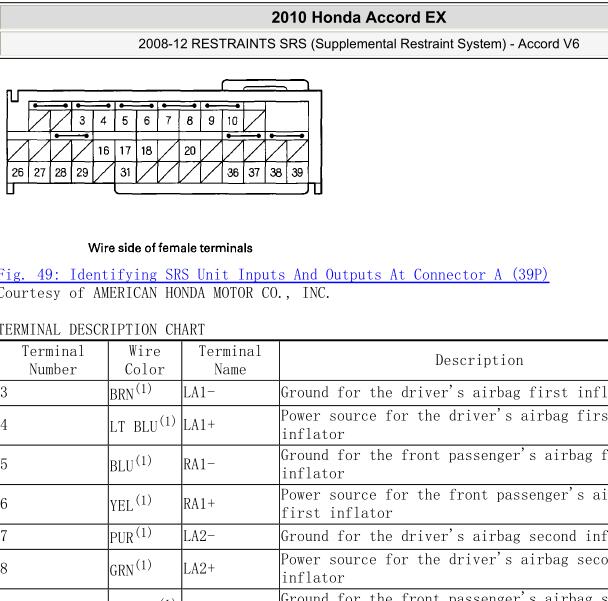Click the YEL wire color cell
The width and height of the screenshot is (608, 601).
145,504
